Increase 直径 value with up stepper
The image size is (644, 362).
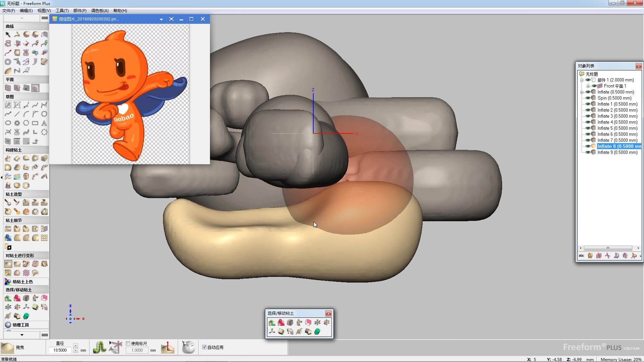(x=75, y=345)
